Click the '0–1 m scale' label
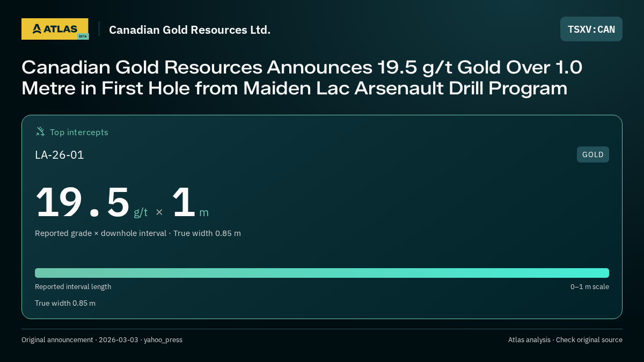644x362 pixels. pos(589,287)
